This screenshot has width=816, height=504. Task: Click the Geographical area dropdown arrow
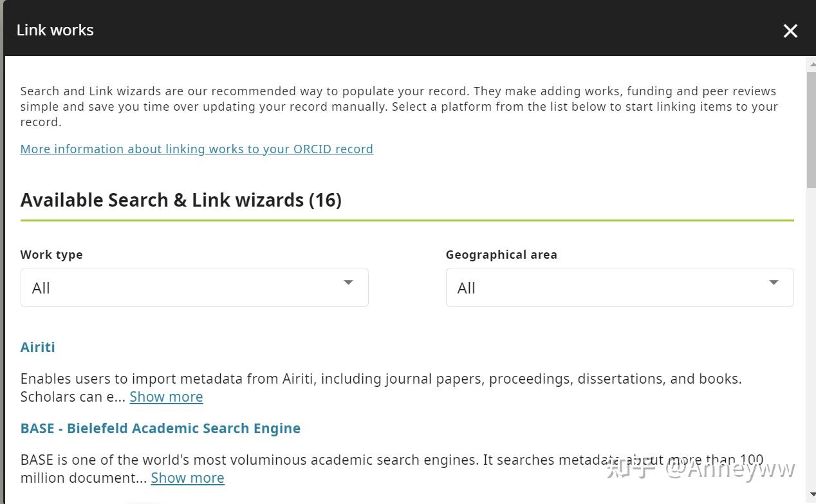tap(774, 282)
